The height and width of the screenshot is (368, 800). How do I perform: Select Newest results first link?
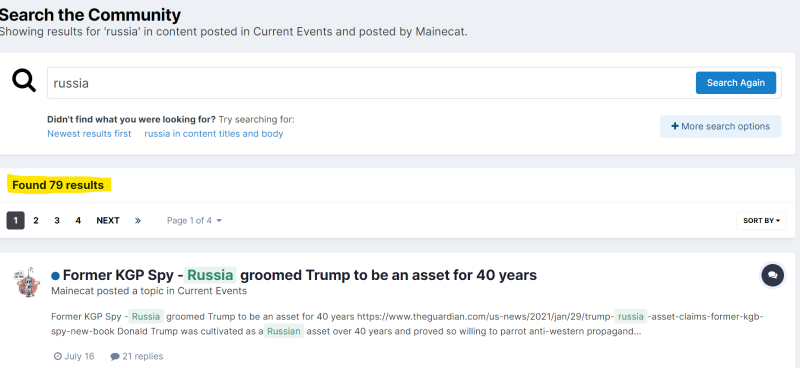(89, 134)
